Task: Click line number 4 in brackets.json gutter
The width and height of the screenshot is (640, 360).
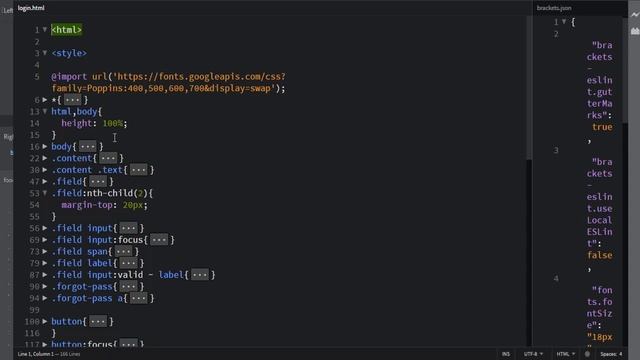Action: pos(556,278)
